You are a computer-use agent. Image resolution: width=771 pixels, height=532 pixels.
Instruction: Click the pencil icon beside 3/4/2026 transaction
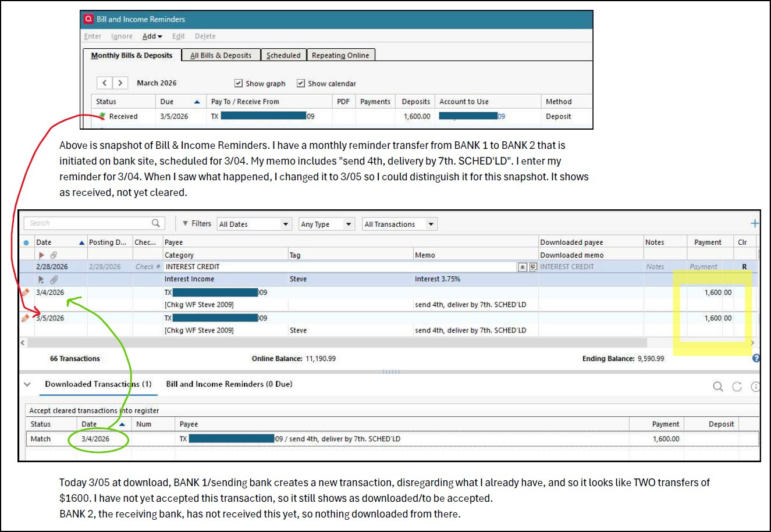click(x=25, y=292)
